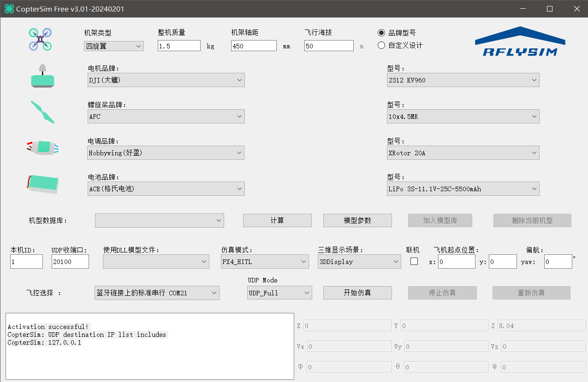This screenshot has width=588, height=382.
Task: Click the UDP收端口 input field
Action: pos(70,261)
